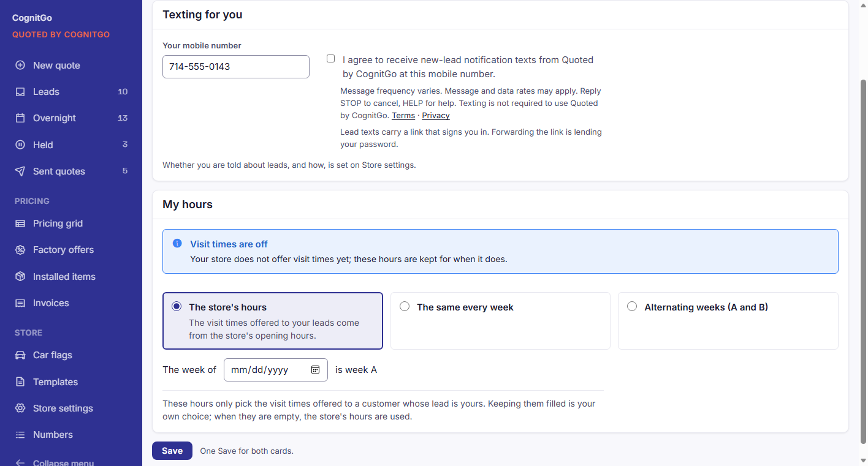Screen dimensions: 868x466
Task: Go to Leads in the sidebar
Action: coord(71,92)
